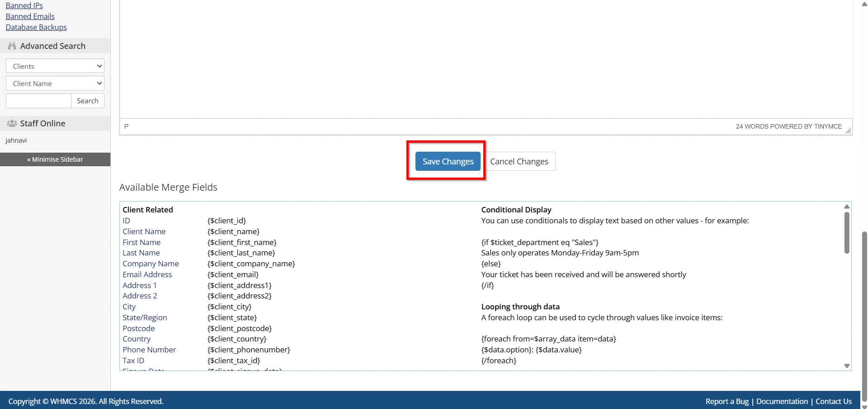Click the {$client_company_name} variable text
Screen dimensions: 868x409
(x=251, y=264)
